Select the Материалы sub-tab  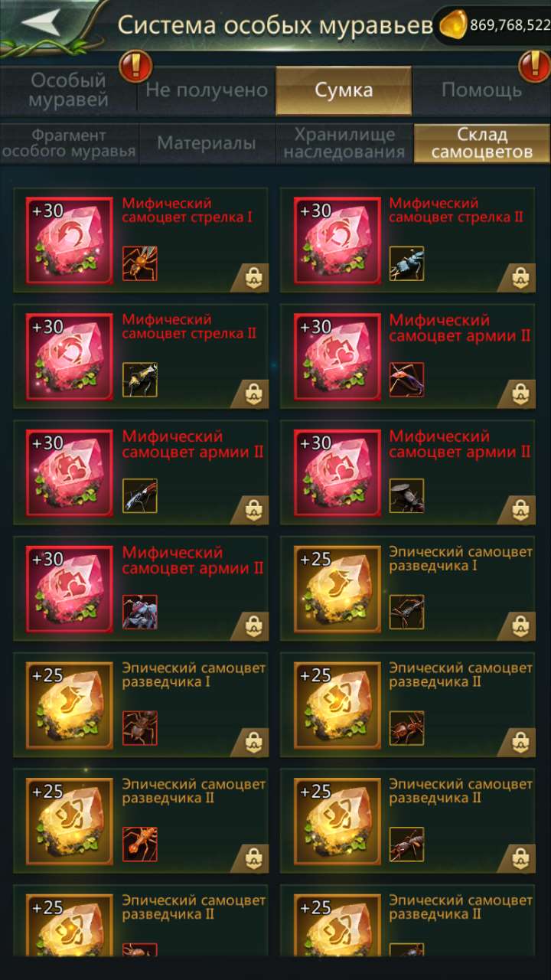(207, 143)
